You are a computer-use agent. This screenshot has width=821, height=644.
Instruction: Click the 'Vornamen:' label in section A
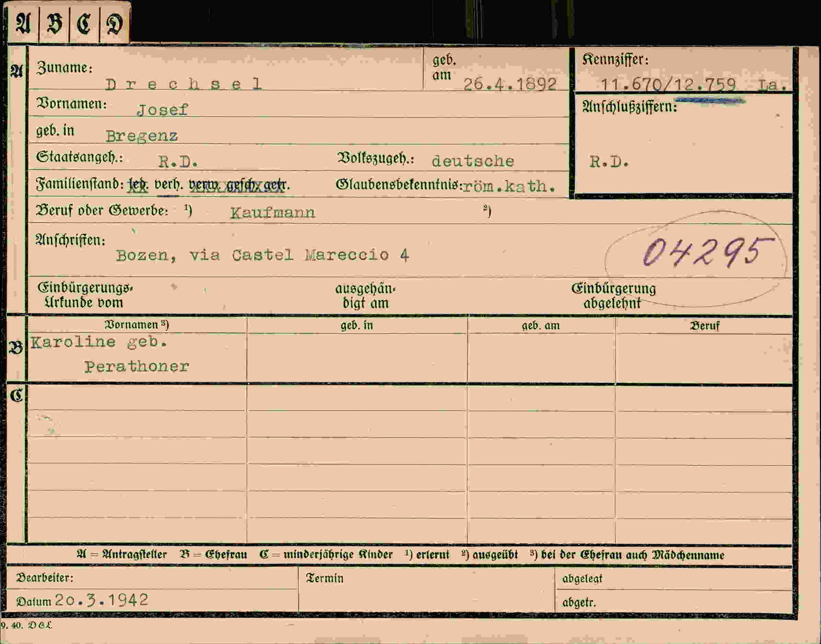72,103
